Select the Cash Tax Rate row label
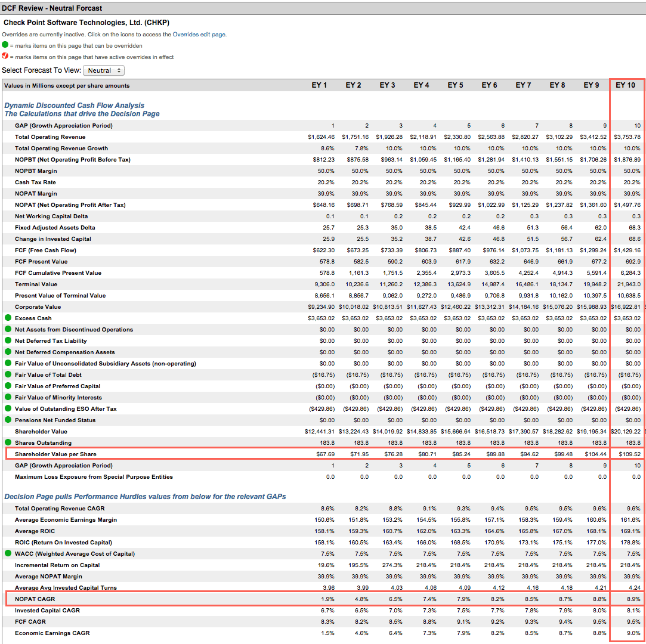Image resolution: width=646 pixels, height=644 pixels. pyautogui.click(x=35, y=182)
